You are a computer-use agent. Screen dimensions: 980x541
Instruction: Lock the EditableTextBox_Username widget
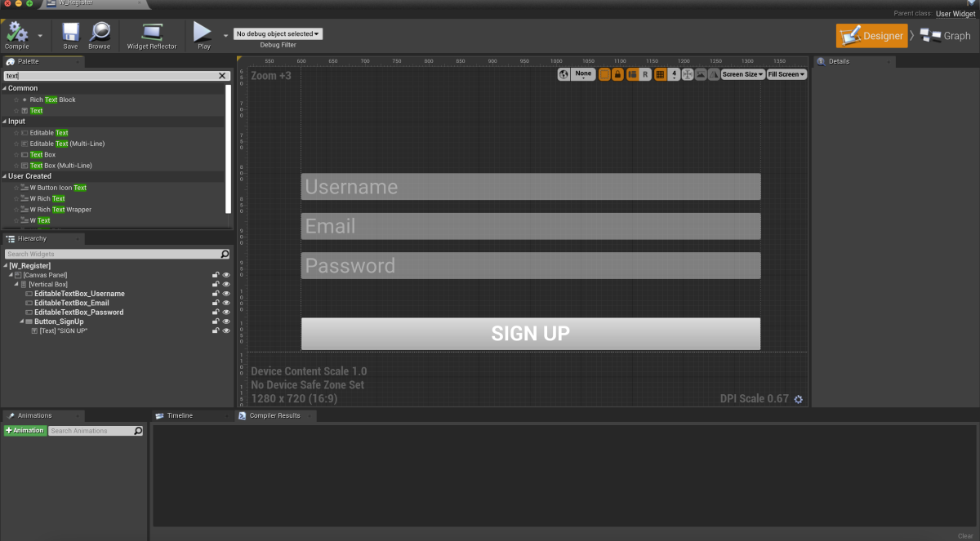tap(216, 294)
